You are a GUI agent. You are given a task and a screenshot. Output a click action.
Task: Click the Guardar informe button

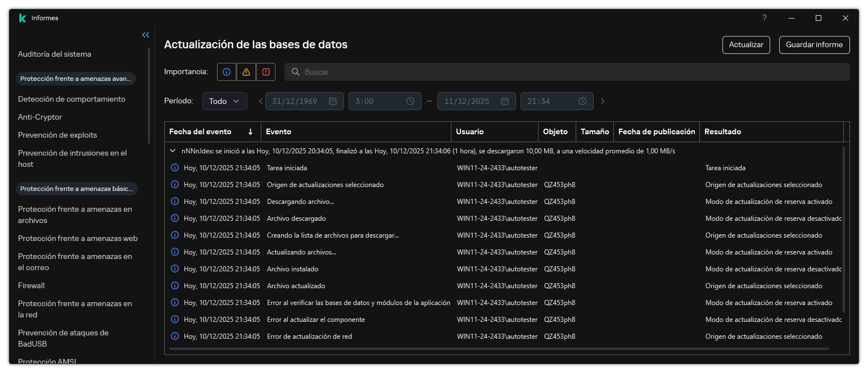[x=814, y=45]
